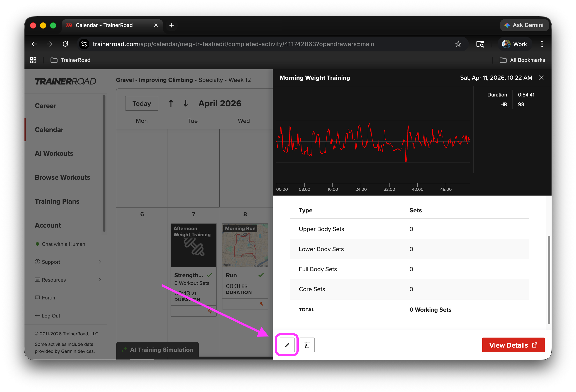Click the trash delete activity icon
576x392 pixels.
pyautogui.click(x=307, y=345)
